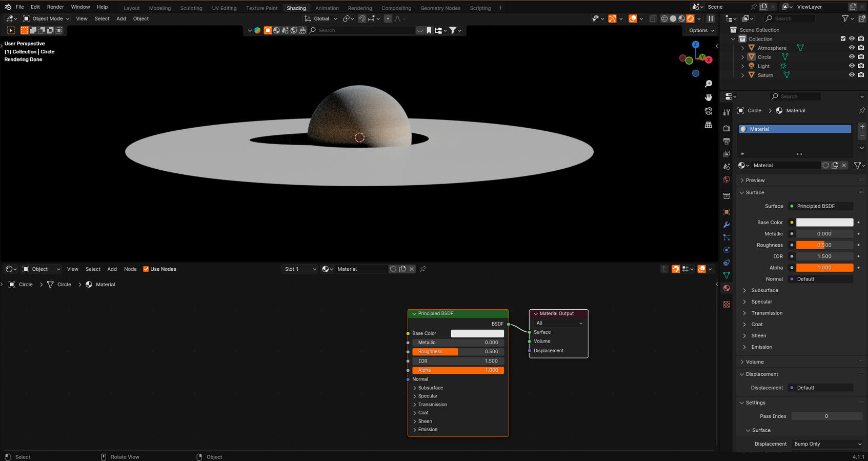This screenshot has width=868, height=461.
Task: Click the Pass Index field
Action: coord(826,416)
